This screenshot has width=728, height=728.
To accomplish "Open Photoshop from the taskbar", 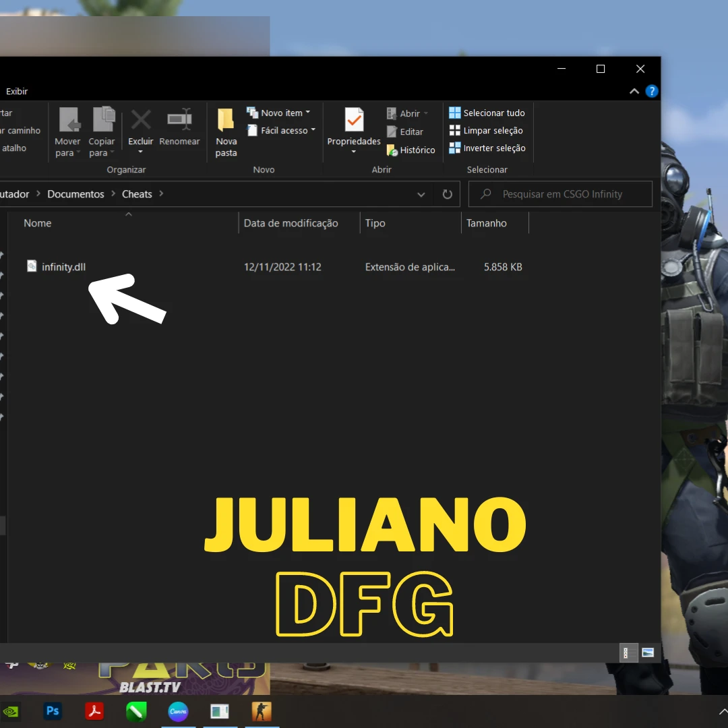I will 53,711.
